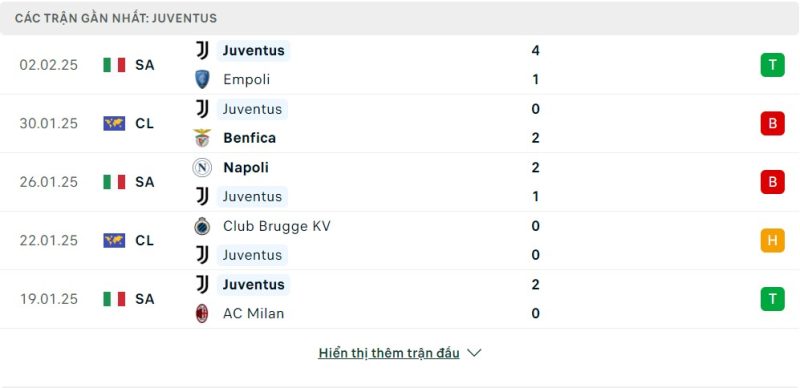Select the SA league label on 26.01.25
This screenshot has height=388, width=800.
click(144, 182)
